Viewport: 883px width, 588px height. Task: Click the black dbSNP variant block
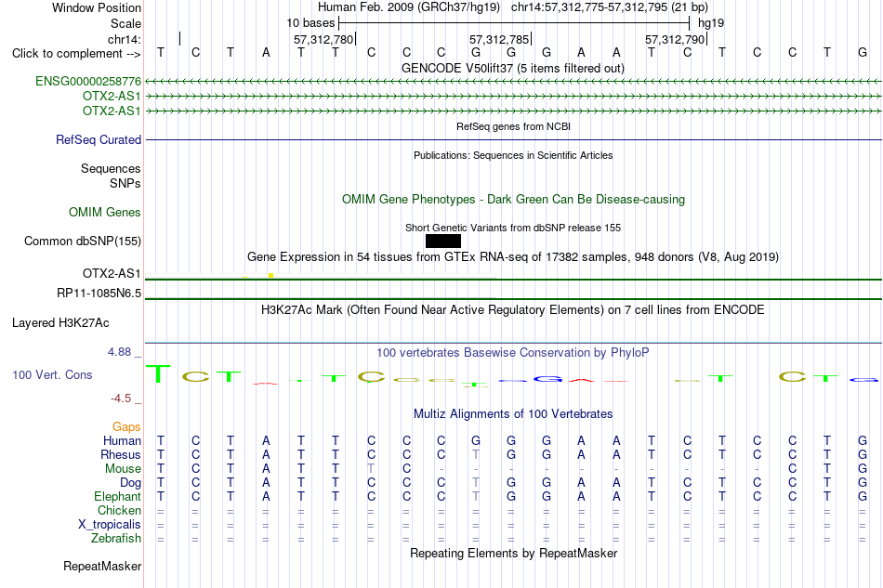(x=443, y=241)
